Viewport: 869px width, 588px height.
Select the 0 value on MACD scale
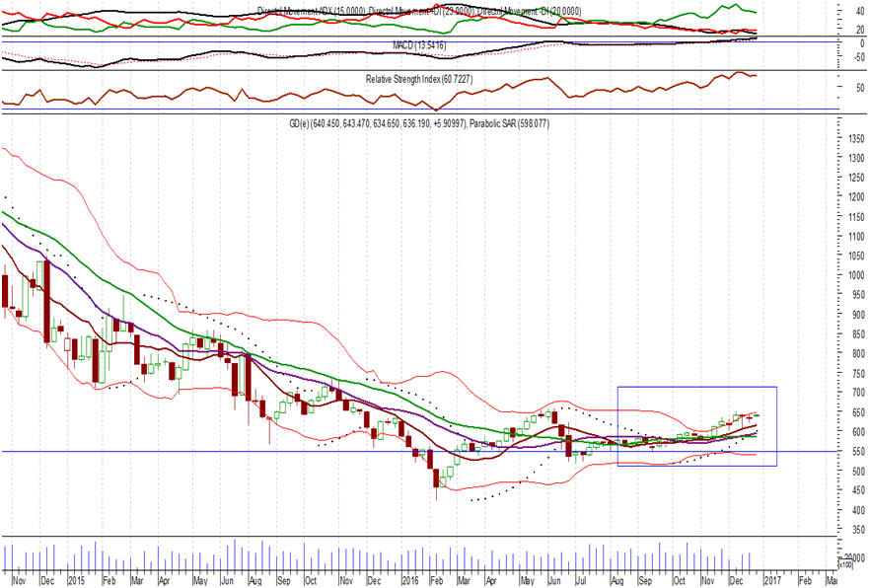pos(862,43)
